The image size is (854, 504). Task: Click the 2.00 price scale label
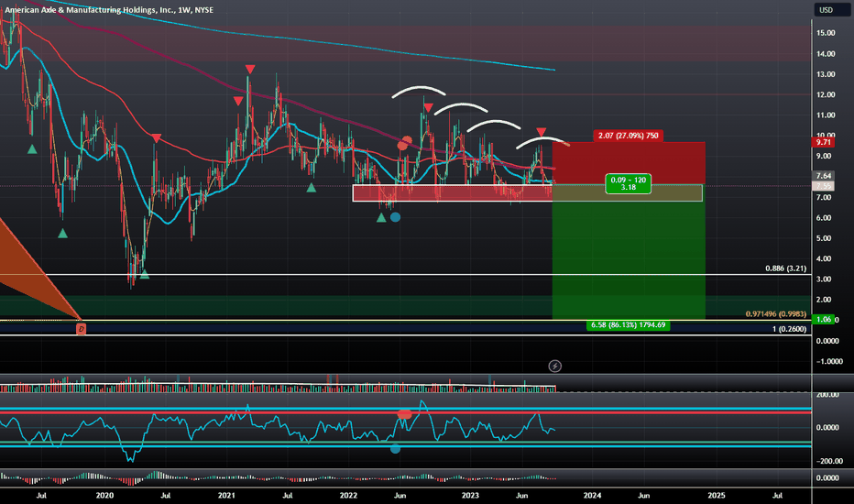[x=824, y=299]
